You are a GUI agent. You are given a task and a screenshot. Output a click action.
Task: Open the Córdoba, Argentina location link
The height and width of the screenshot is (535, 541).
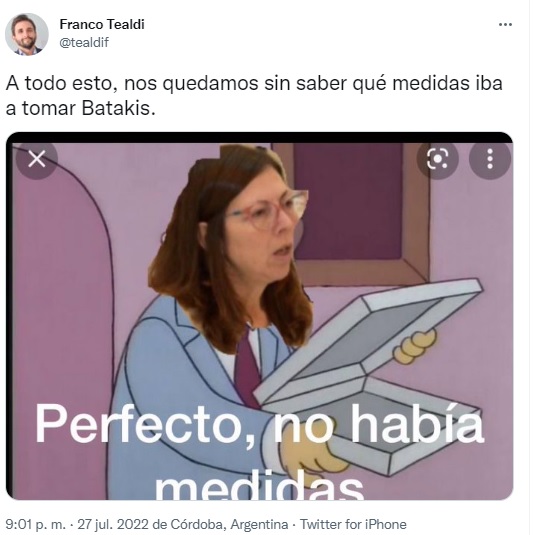point(229,524)
